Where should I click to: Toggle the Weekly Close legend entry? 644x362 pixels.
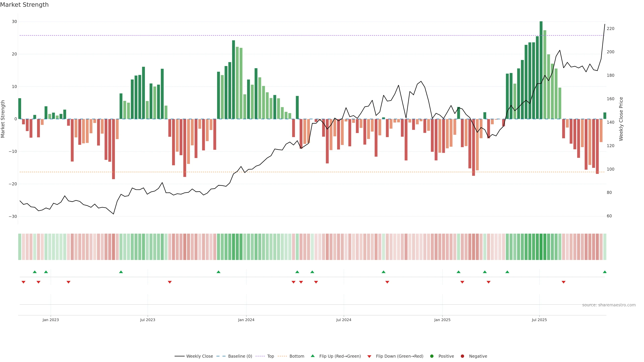click(x=199, y=356)
